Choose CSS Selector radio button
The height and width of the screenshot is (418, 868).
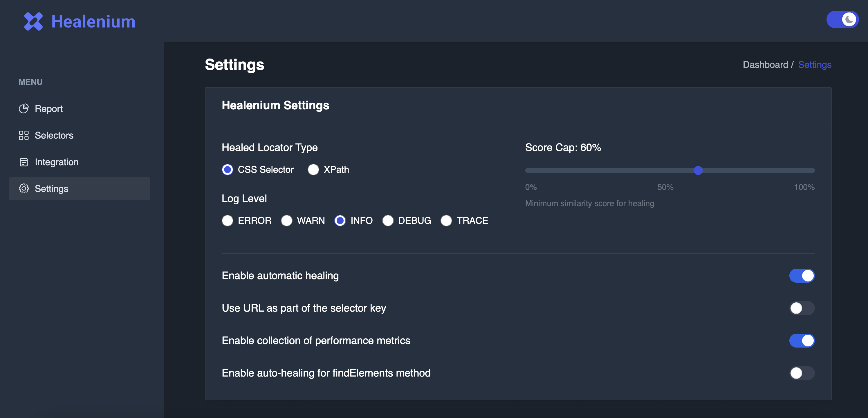[x=228, y=170]
